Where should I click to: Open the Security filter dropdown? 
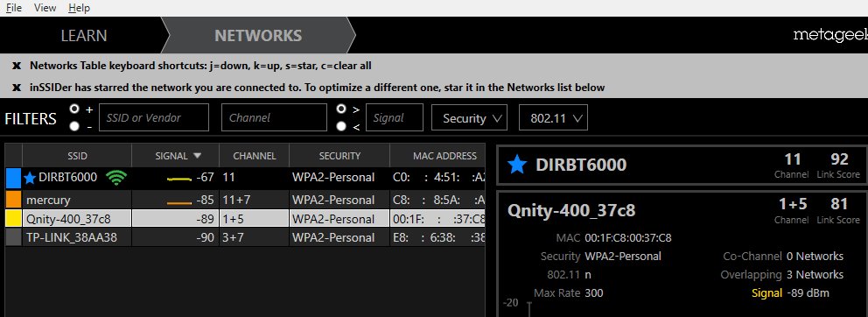pos(469,117)
